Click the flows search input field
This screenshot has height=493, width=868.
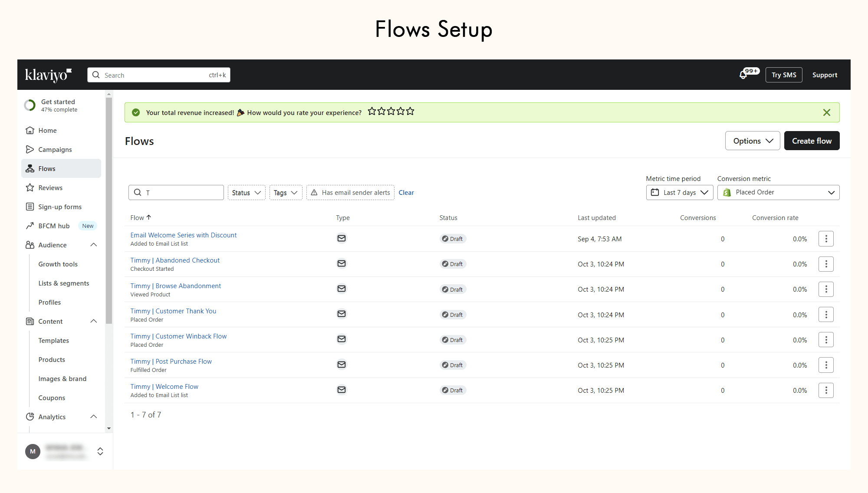point(182,193)
